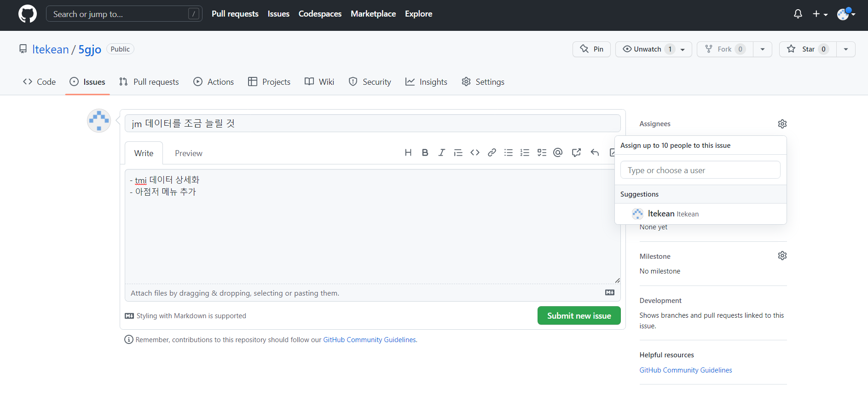Image resolution: width=868 pixels, height=402 pixels.
Task: Open the Issues repository tab
Action: pyautogui.click(x=87, y=82)
